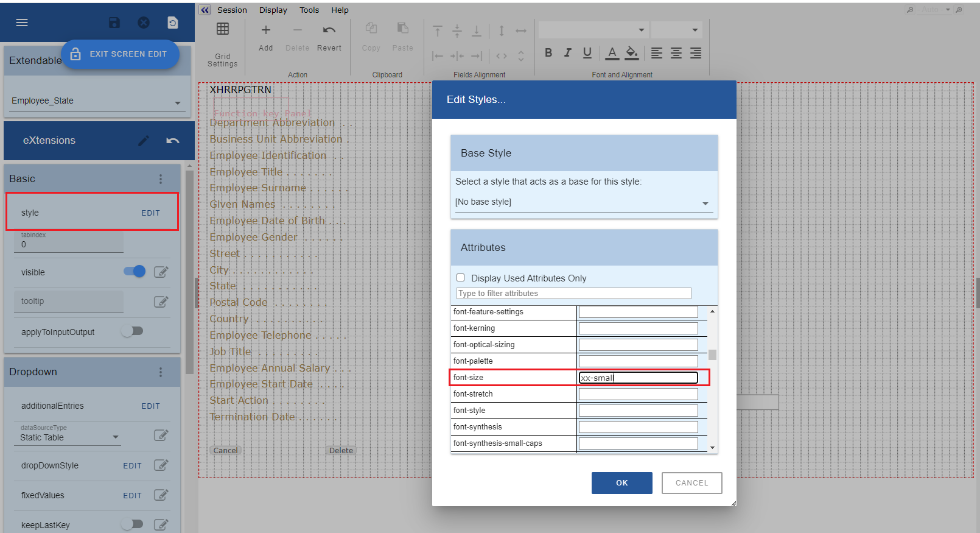The image size is (980, 533).
Task: Enable the applyToInputOutput switch
Action: click(x=132, y=331)
